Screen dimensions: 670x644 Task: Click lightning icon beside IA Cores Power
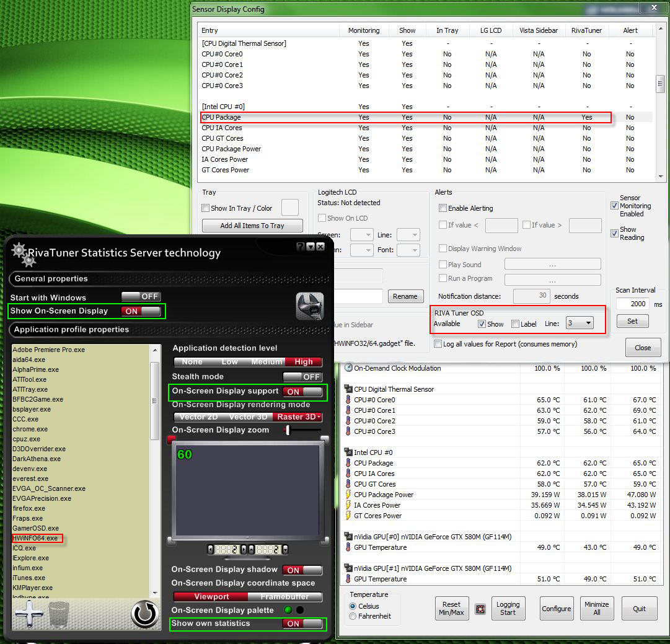[348, 505]
